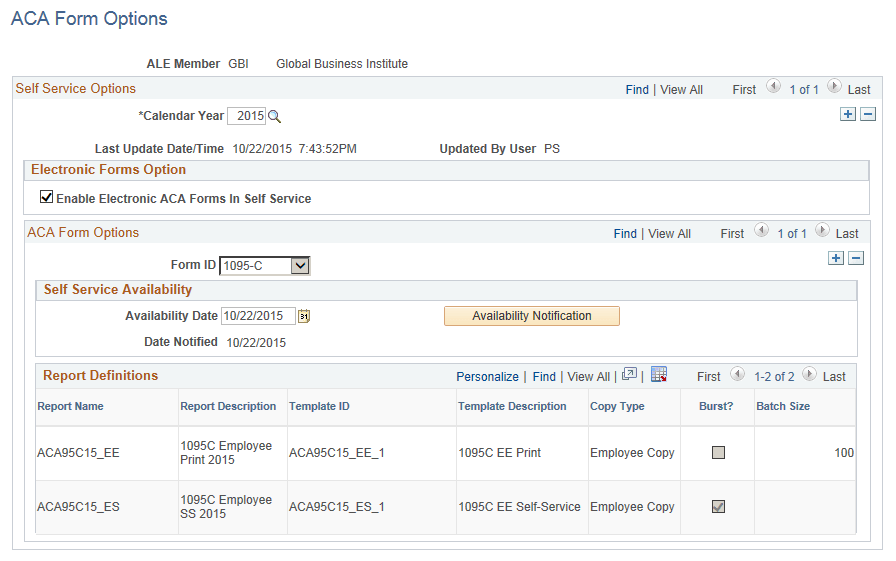
Task: Check Burst box for ACA95C15_EE report
Action: pos(718,452)
